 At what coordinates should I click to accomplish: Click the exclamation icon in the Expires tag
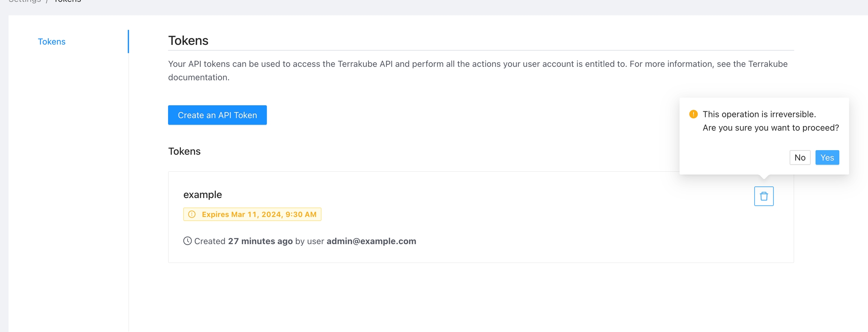[192, 214]
